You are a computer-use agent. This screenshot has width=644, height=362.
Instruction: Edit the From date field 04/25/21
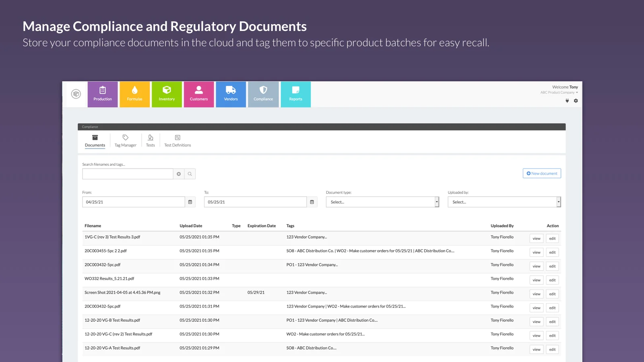pyautogui.click(x=134, y=202)
